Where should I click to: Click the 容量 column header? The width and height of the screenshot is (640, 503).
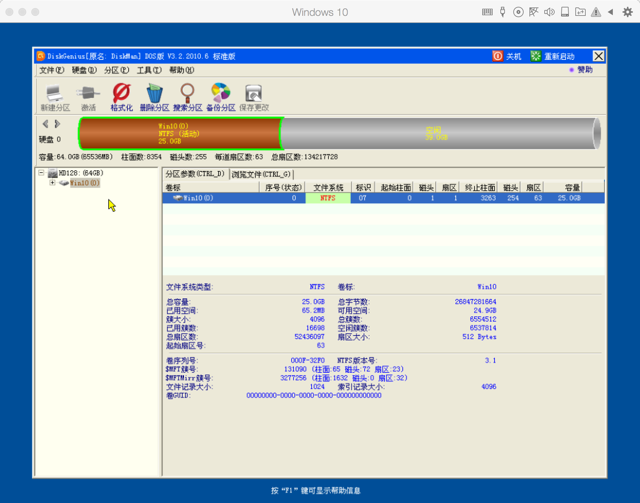563,187
